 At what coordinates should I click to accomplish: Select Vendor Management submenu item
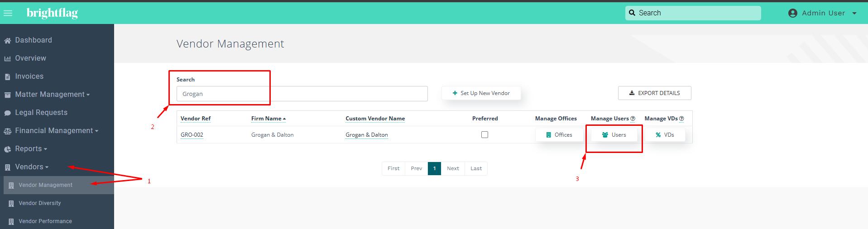pos(59,185)
